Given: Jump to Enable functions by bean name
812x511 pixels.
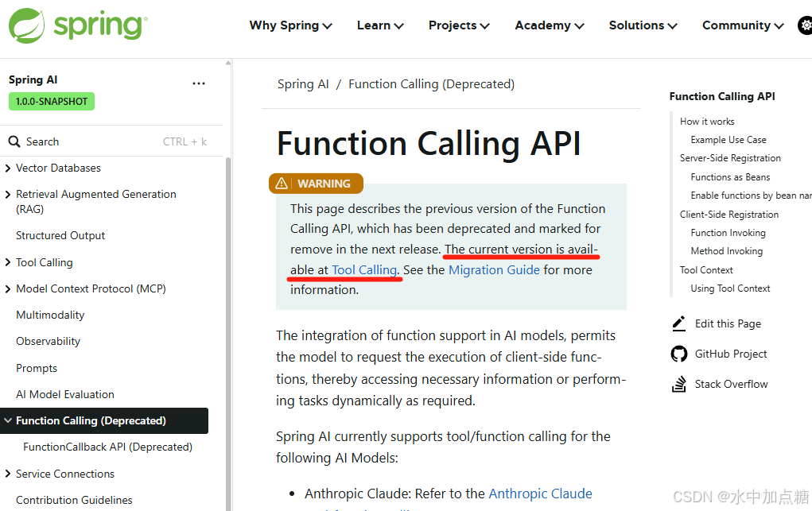Looking at the screenshot, I should pyautogui.click(x=751, y=195).
